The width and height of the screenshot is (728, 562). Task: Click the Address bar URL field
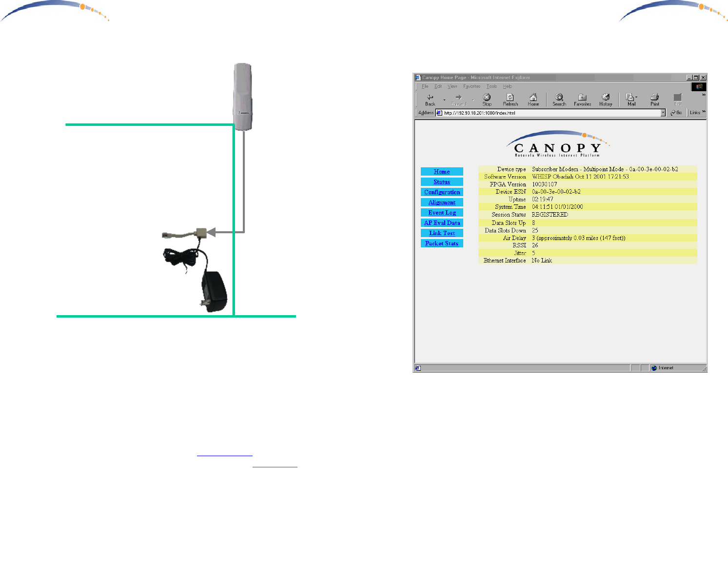(551, 113)
